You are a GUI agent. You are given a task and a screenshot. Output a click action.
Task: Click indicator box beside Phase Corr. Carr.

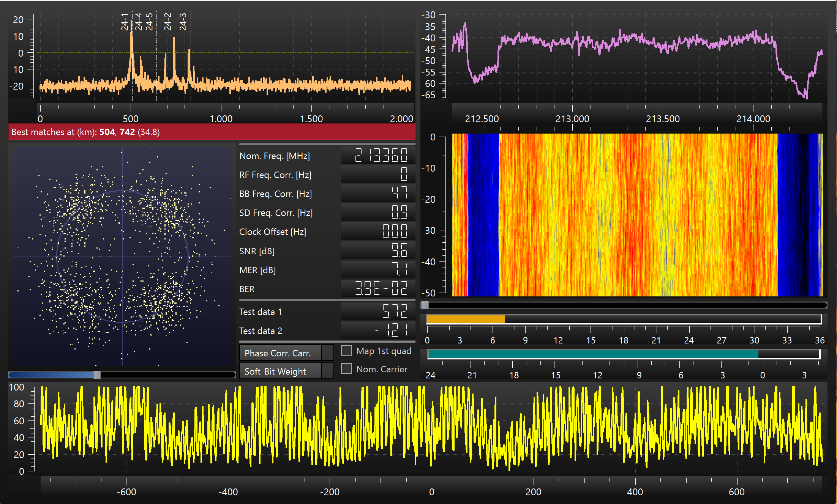pos(327,353)
